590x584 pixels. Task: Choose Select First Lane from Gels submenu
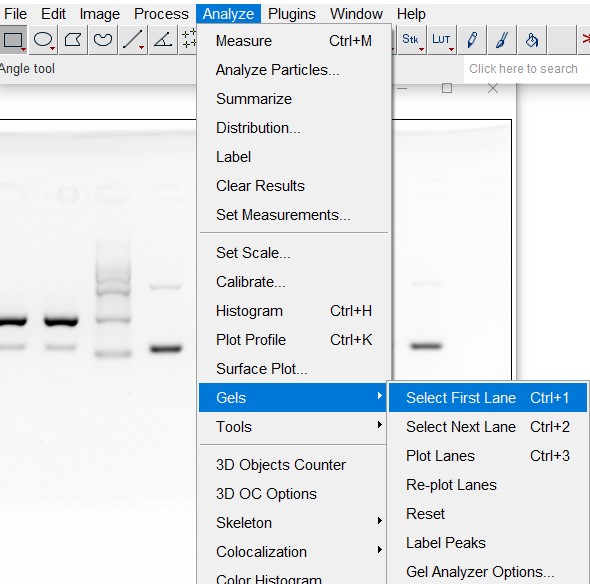point(488,398)
